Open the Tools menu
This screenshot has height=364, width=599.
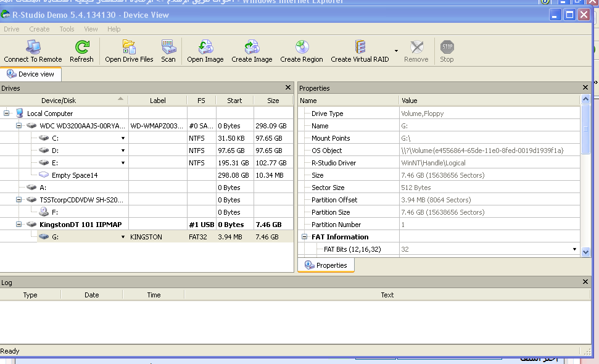(67, 29)
